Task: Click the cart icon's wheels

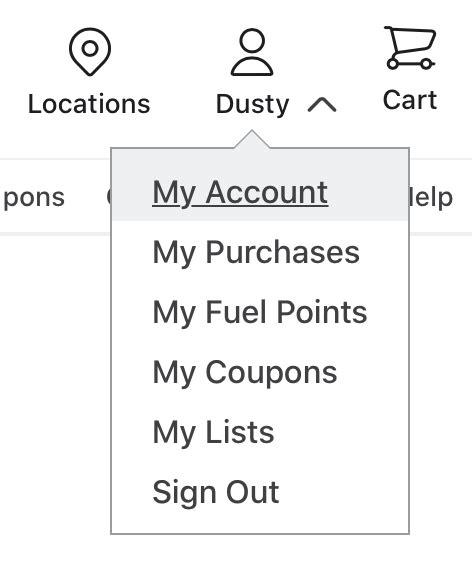Action: pos(409,64)
